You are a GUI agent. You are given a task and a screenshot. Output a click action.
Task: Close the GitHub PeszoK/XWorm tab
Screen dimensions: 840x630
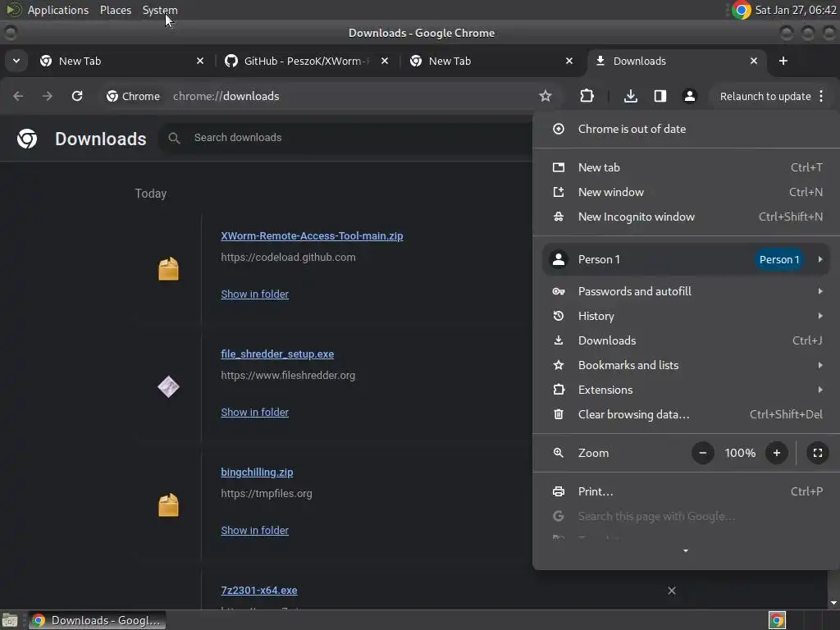click(x=385, y=61)
